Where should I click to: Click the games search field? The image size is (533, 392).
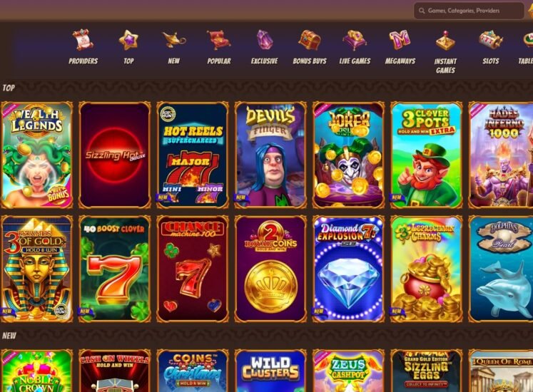469,11
